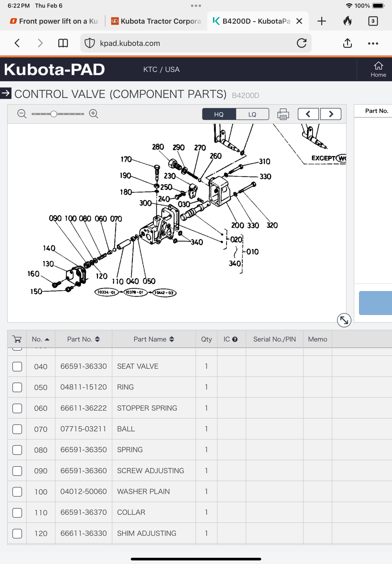The height and width of the screenshot is (564, 392).
Task: Switch to Front power lift tab
Action: pos(54,21)
